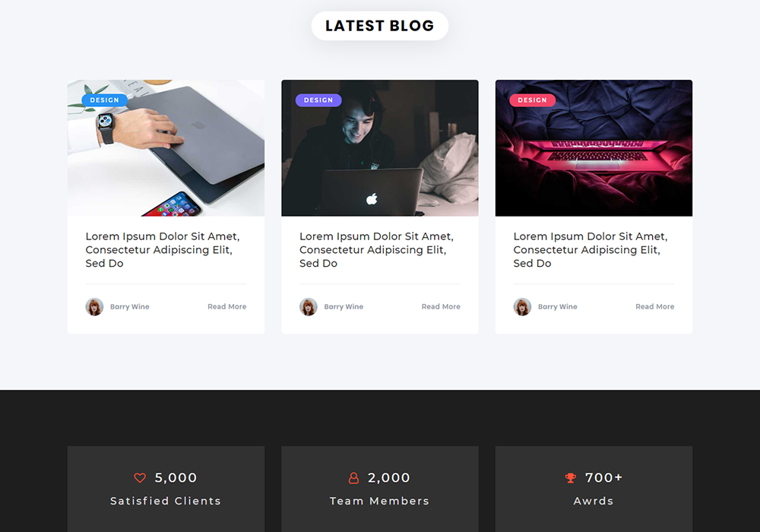Click the LATEST BLOG heading pill
760x532 pixels.
pos(380,26)
